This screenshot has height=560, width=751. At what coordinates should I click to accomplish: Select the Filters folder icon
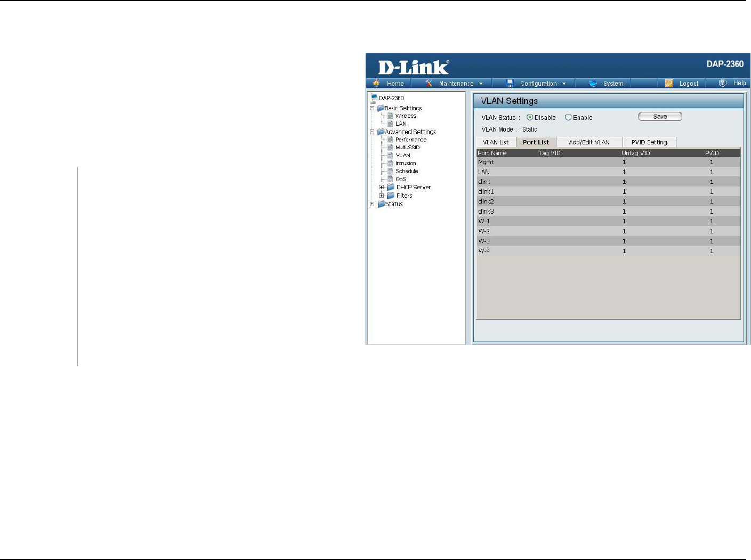(x=391, y=196)
